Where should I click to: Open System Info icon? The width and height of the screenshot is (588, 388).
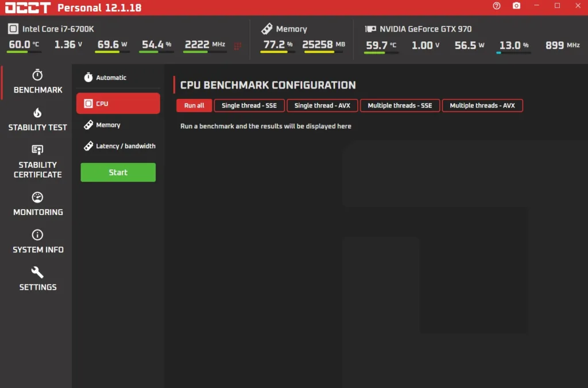click(37, 235)
